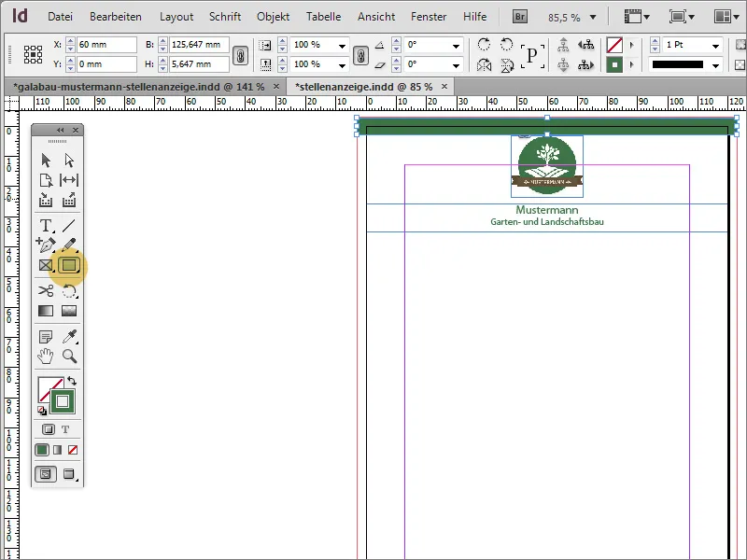Select the Gap tool
747x560 pixels.
(x=69, y=180)
